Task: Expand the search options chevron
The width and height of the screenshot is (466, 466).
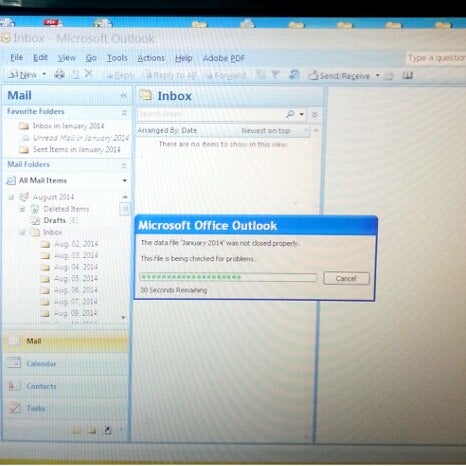Action: 314,115
